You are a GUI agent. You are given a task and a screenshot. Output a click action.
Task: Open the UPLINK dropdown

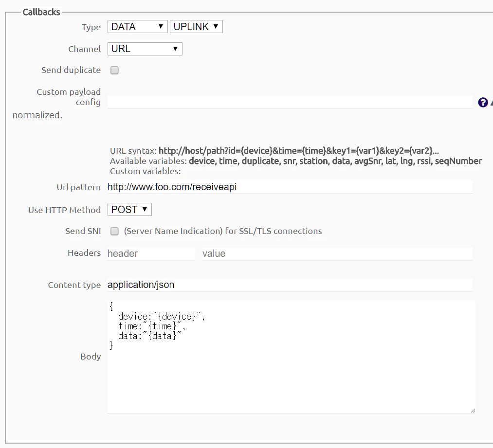(x=196, y=27)
